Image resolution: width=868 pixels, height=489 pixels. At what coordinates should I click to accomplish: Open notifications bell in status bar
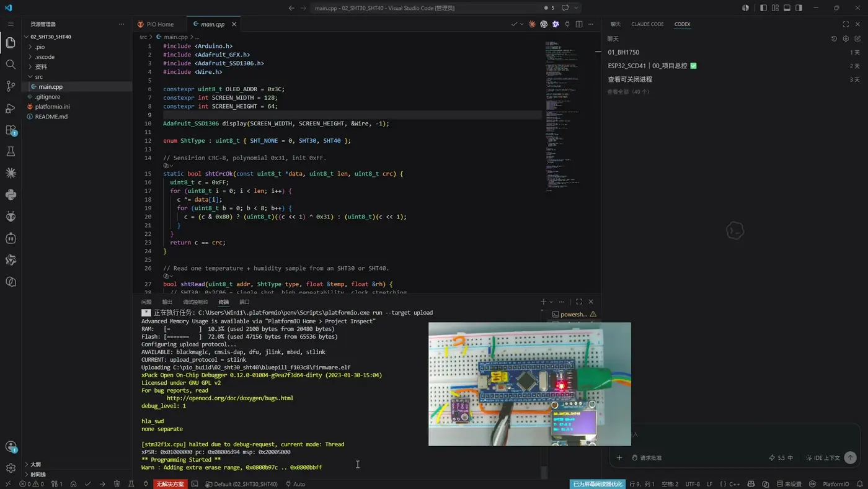tap(859, 484)
